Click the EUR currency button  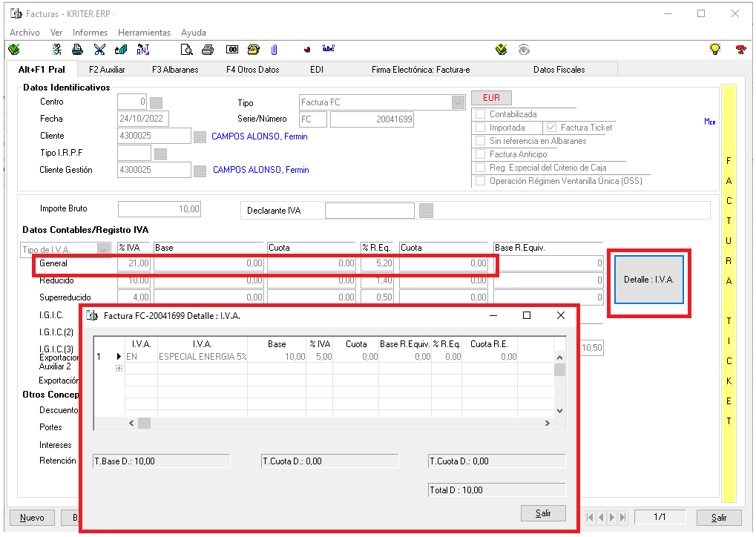pos(491,98)
